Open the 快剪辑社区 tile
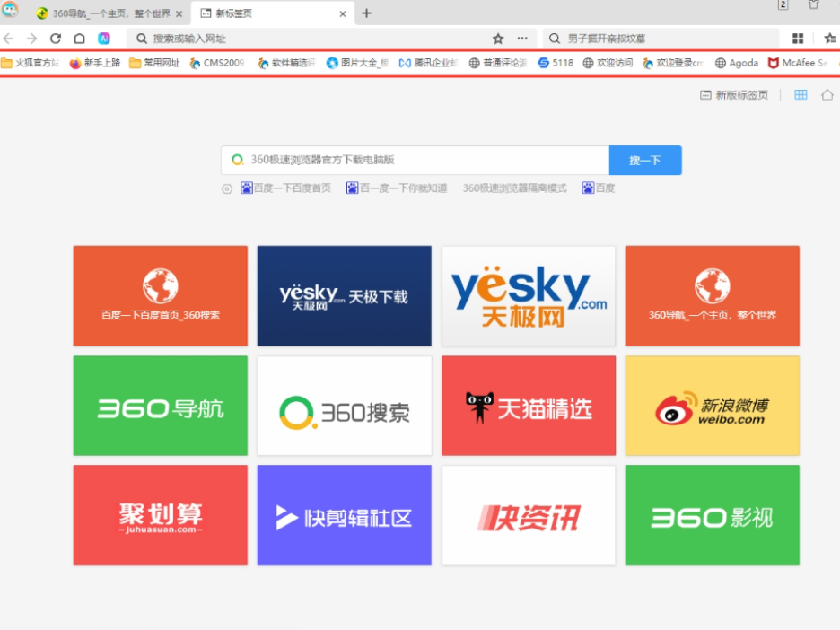Viewport: 840px width, 630px height. click(x=344, y=515)
